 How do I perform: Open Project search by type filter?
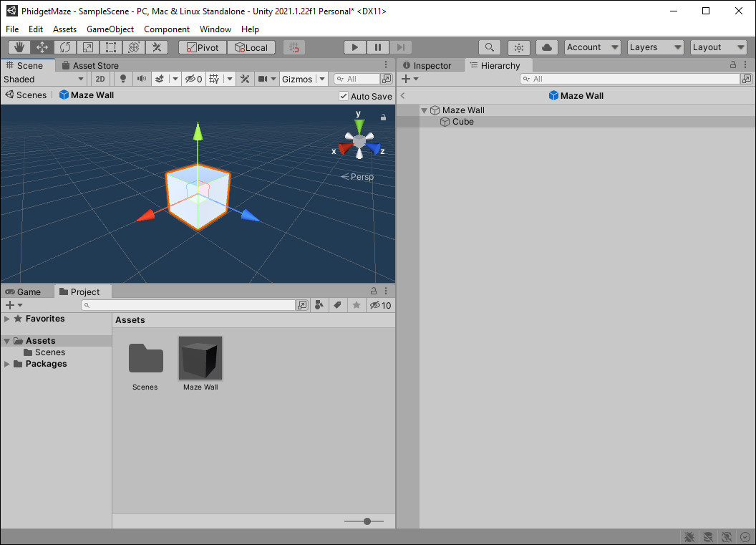319,305
